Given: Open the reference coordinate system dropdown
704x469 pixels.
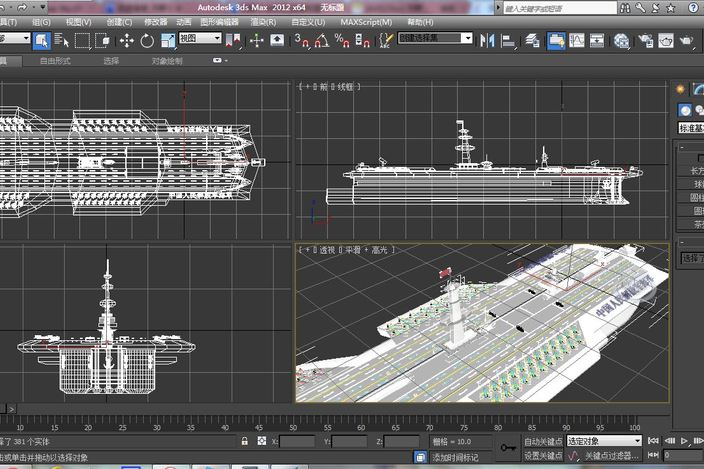Looking at the screenshot, I should point(200,39).
